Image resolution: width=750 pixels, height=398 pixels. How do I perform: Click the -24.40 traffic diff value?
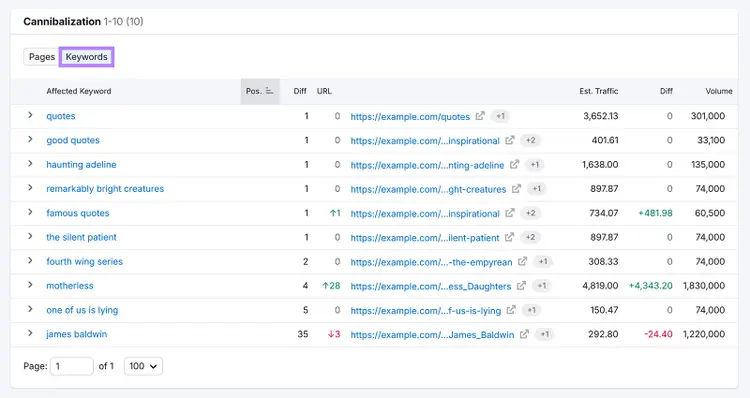[658, 334]
